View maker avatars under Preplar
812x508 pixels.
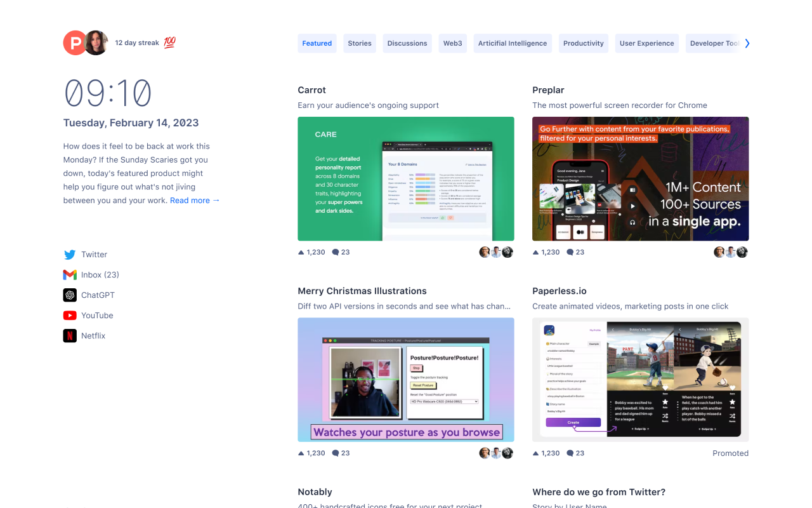(x=731, y=252)
